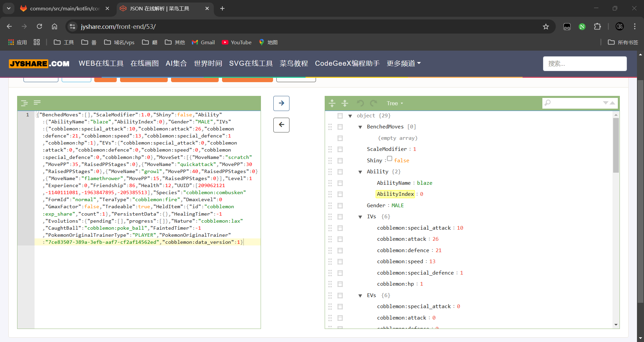Image resolution: width=644 pixels, height=342 pixels.
Task: Click the 搜索 search input field
Action: [x=584, y=64]
